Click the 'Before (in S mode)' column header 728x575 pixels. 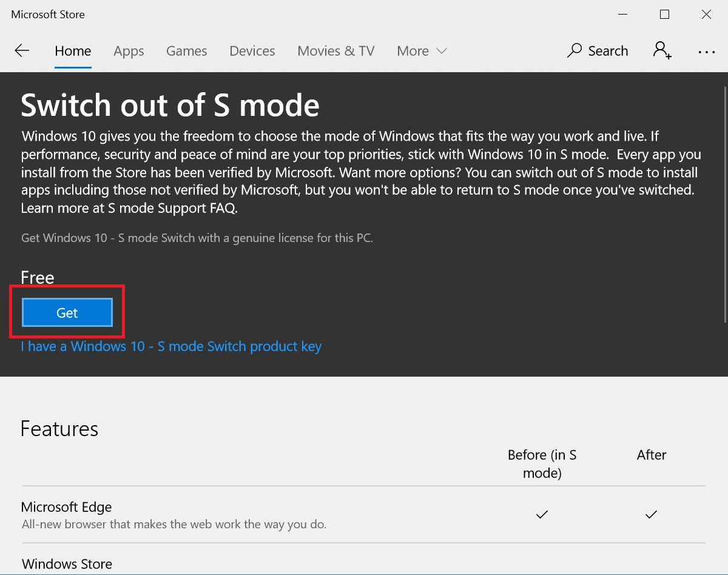(x=542, y=464)
